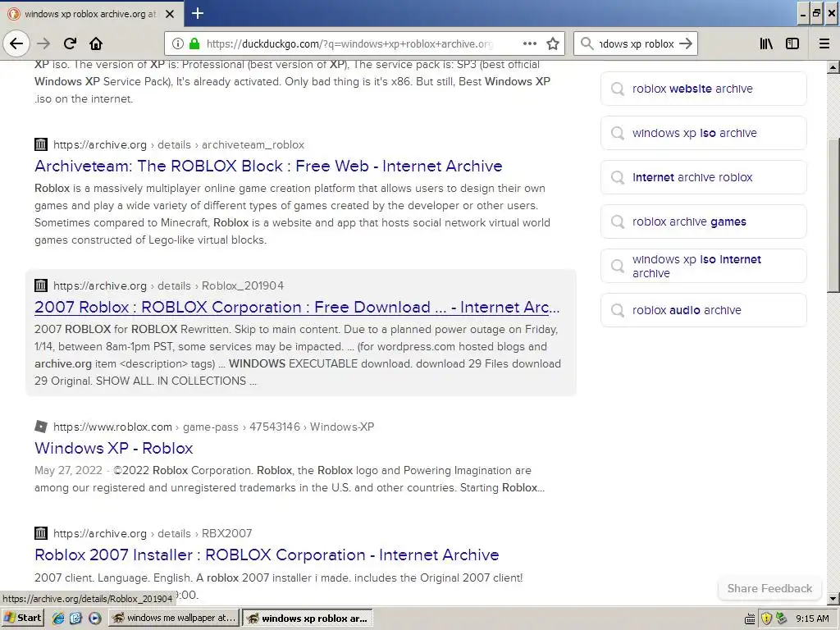Image resolution: width=840 pixels, height=630 pixels.
Task: Search related: roblox website archive
Action: [703, 89]
